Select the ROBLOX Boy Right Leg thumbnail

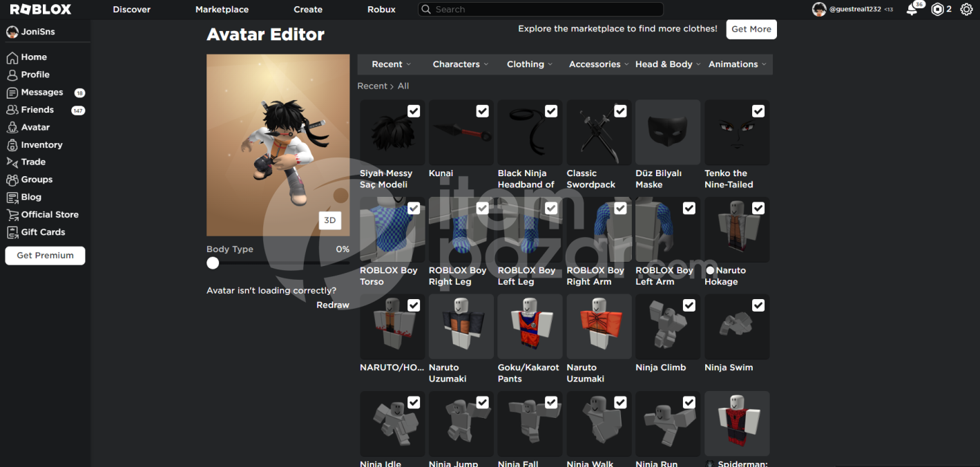(461, 229)
